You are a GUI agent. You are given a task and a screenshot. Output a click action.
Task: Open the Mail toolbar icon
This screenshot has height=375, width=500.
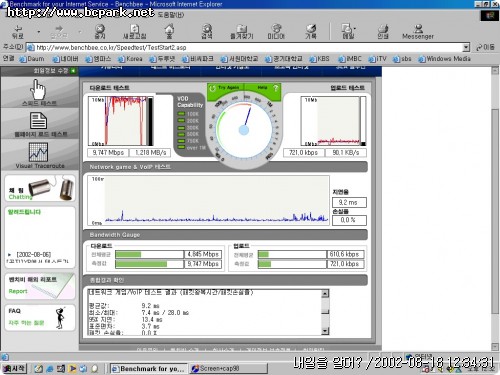[x=348, y=32]
